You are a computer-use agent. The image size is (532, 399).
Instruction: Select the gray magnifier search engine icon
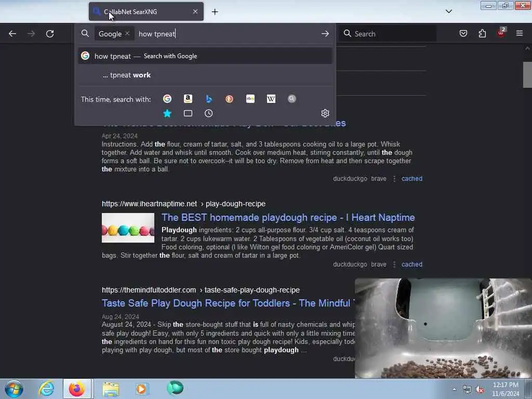click(x=292, y=99)
